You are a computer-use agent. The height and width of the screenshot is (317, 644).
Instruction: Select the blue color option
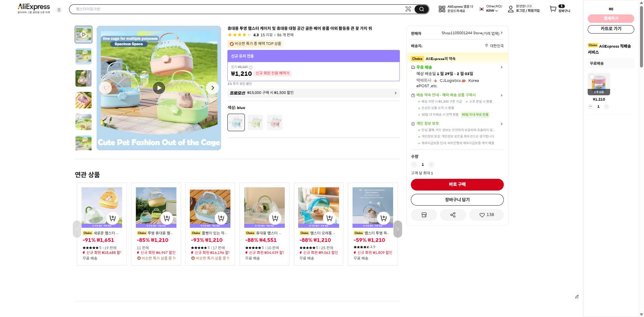click(236, 122)
